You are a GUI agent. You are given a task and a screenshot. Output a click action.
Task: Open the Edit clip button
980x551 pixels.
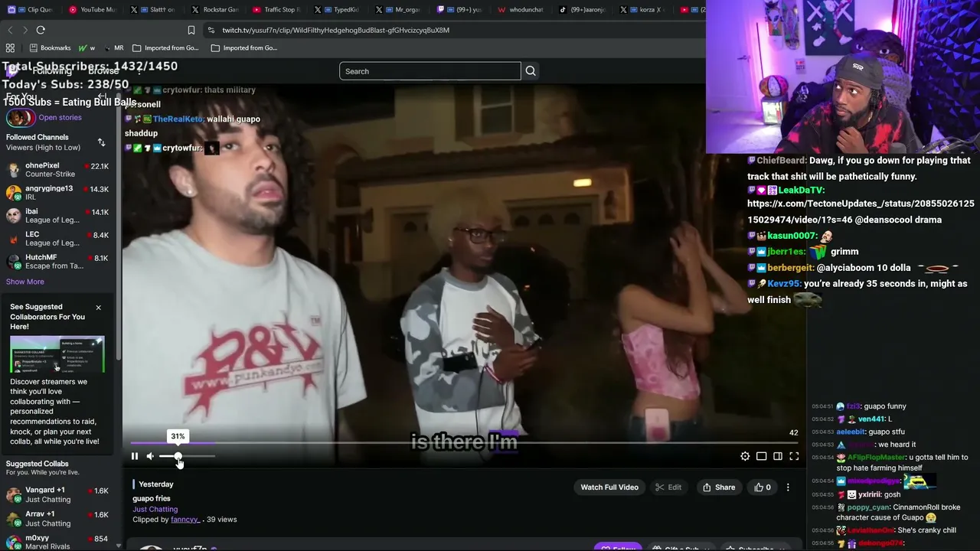668,487
